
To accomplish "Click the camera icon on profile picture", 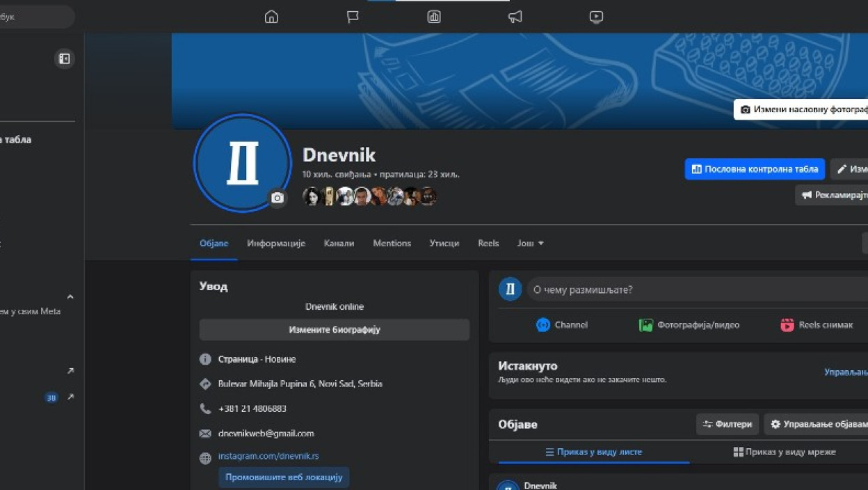I will click(x=277, y=198).
